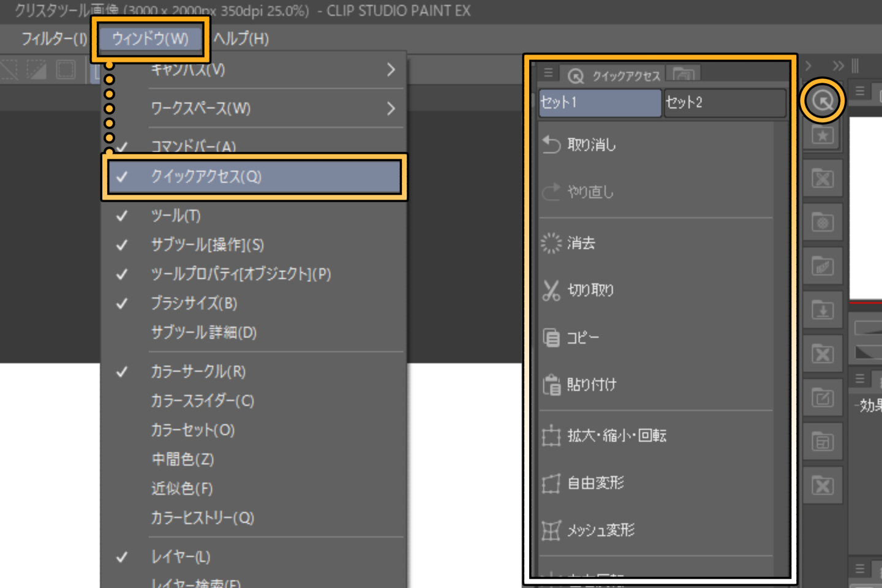Screen dimensions: 882x588
Task: Collapse dock with the single chevron arrow
Action: 809,66
